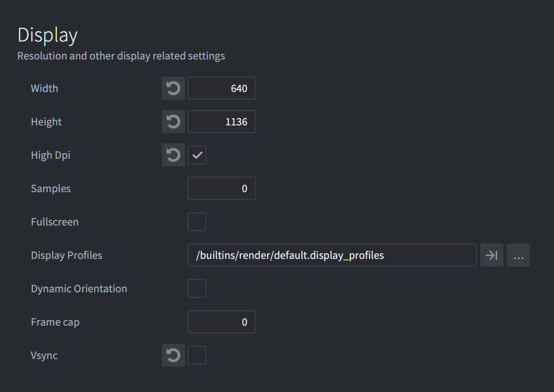Image resolution: width=554 pixels, height=392 pixels.
Task: Click the Dynamic Orientation label
Action: pyautogui.click(x=79, y=289)
